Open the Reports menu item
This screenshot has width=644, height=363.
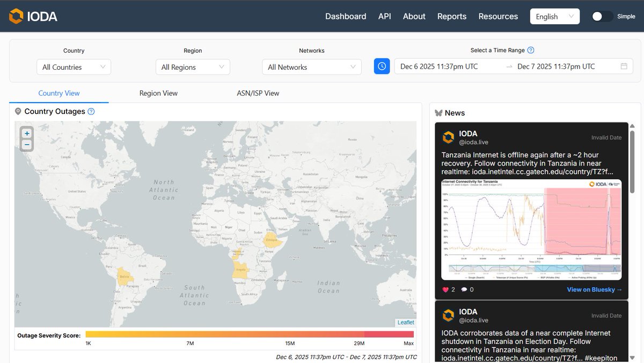point(452,17)
